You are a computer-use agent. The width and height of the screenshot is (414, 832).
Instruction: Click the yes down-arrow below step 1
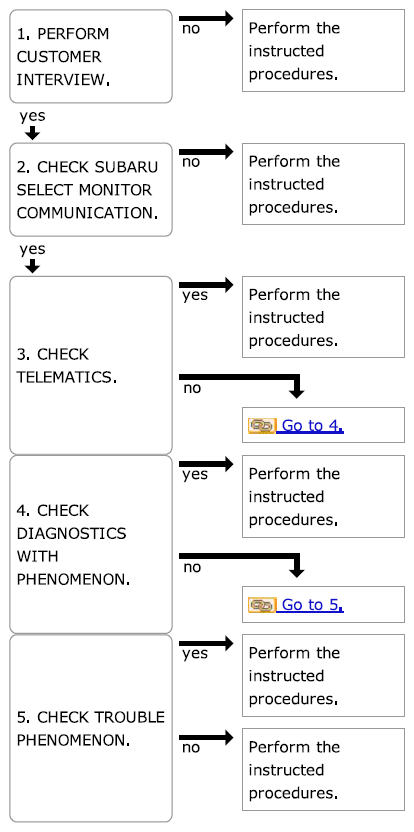tap(33, 134)
